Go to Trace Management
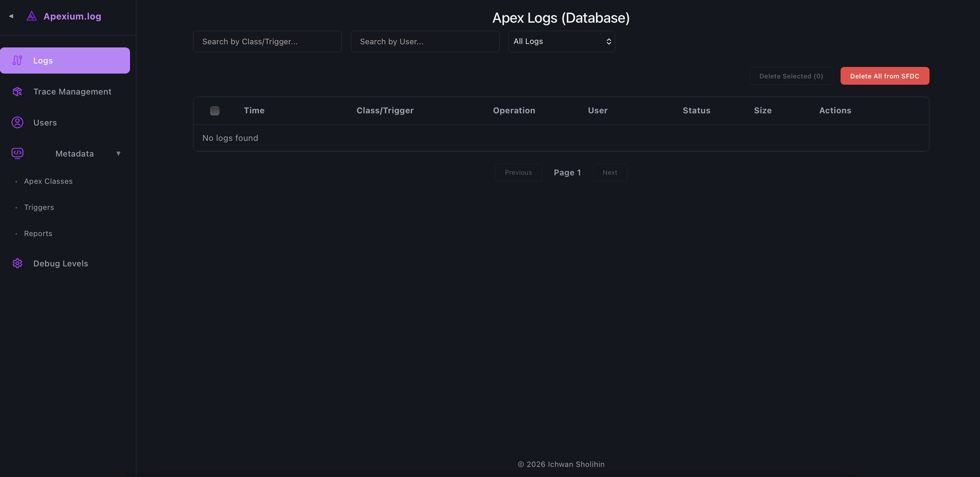This screenshot has width=980, height=477. point(65,91)
